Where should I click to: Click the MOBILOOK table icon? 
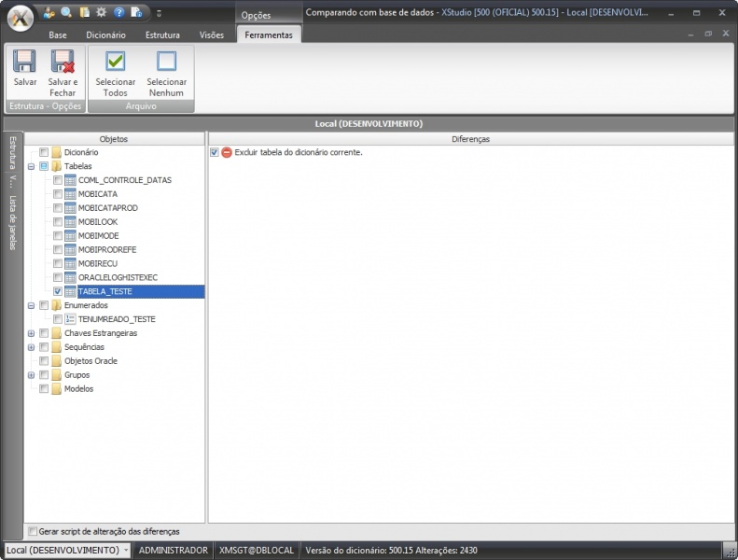click(70, 222)
